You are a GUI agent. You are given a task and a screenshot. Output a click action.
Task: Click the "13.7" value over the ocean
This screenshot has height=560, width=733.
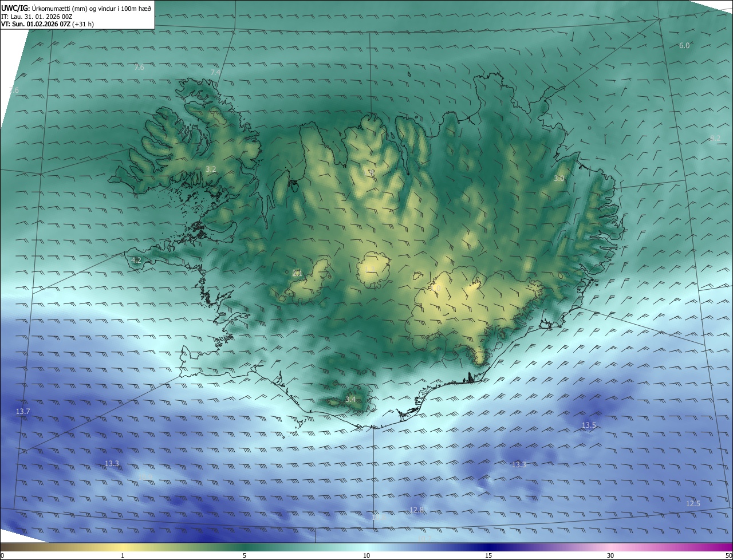click(23, 412)
